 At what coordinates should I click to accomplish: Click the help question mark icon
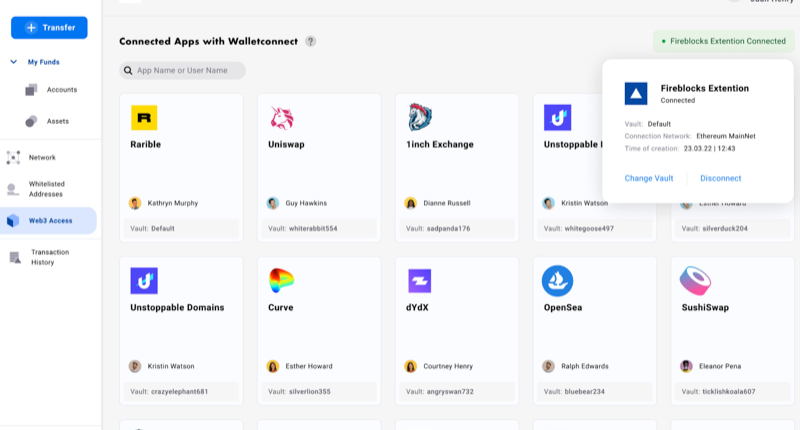(x=310, y=41)
